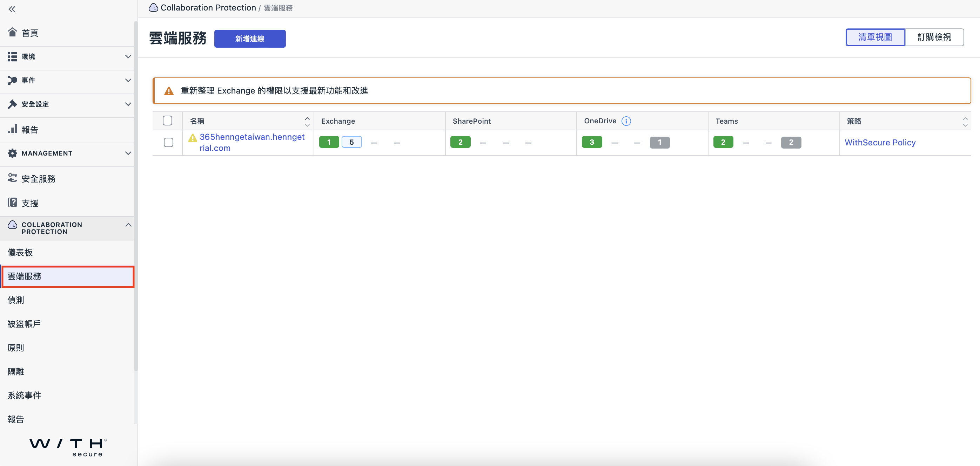980x466 pixels.
Task: Click the cloud icon in the breadcrumb
Action: (153, 8)
